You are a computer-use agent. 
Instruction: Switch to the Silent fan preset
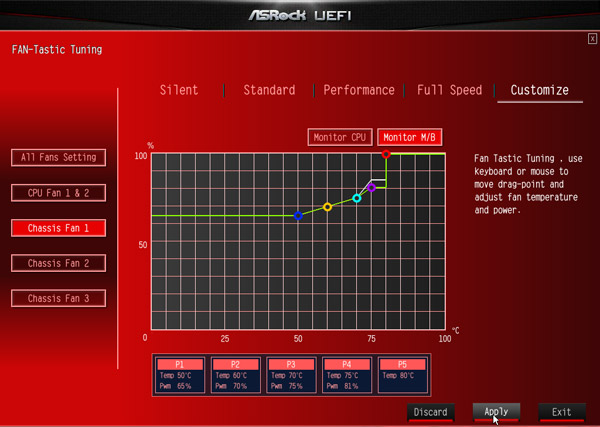[x=179, y=90]
